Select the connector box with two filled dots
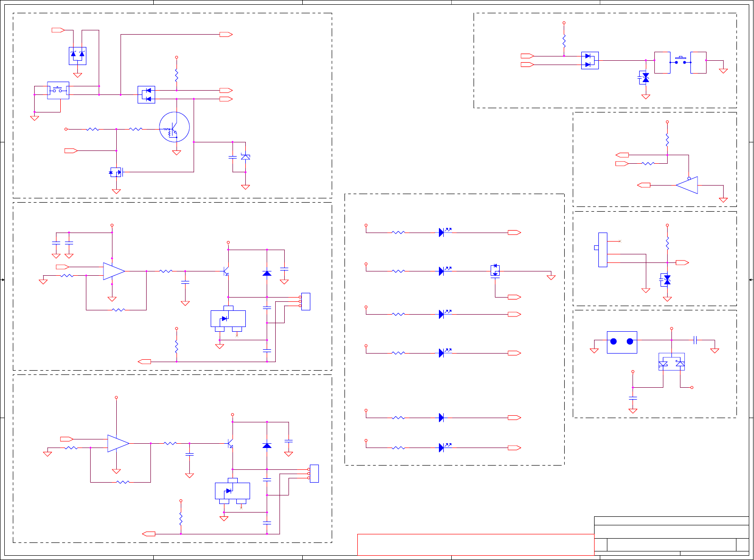Viewport: 754px width, 560px height. click(622, 342)
